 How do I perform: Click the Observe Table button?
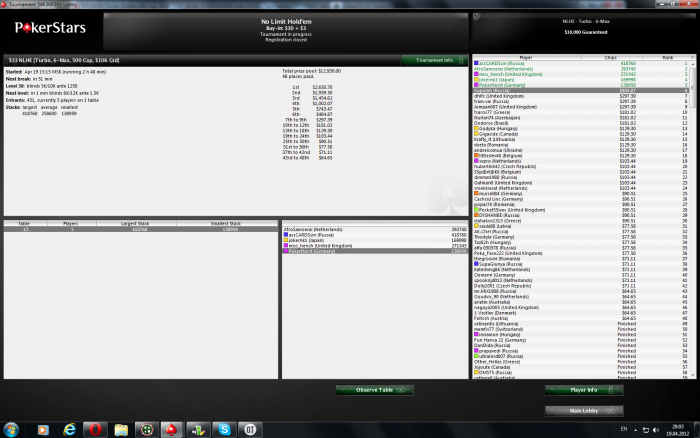click(x=375, y=390)
